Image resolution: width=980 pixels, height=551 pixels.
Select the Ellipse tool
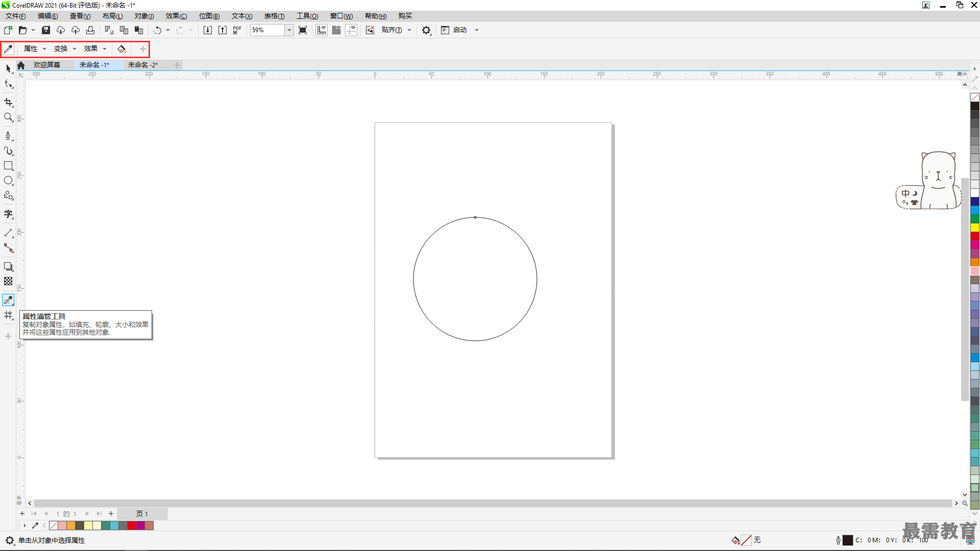[8, 181]
